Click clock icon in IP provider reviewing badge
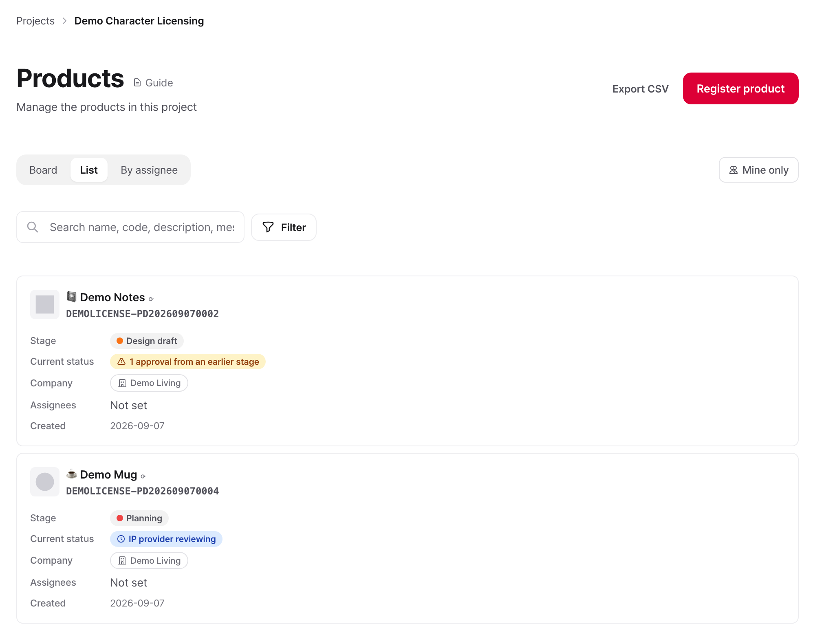The height and width of the screenshot is (644, 815). (x=121, y=539)
